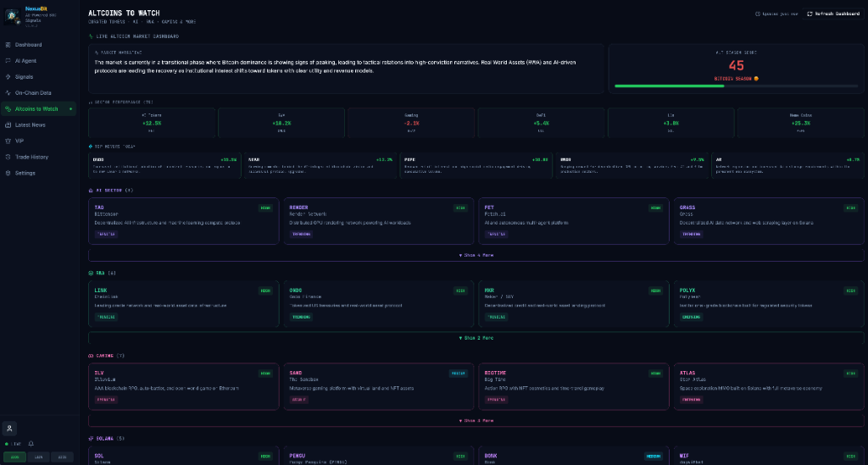Screen dimensions: 868x465
Task: Open the Signals menu item
Action: (39, 77)
